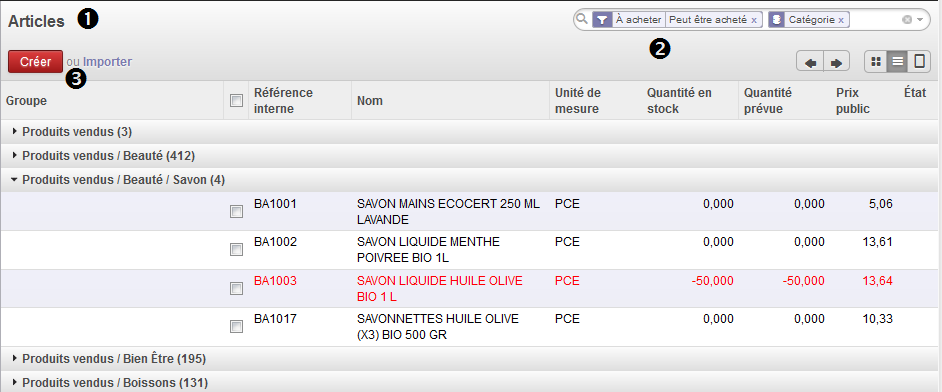Tick the select-all checkbox in header
Screen dimensions: 942x392
click(x=237, y=101)
